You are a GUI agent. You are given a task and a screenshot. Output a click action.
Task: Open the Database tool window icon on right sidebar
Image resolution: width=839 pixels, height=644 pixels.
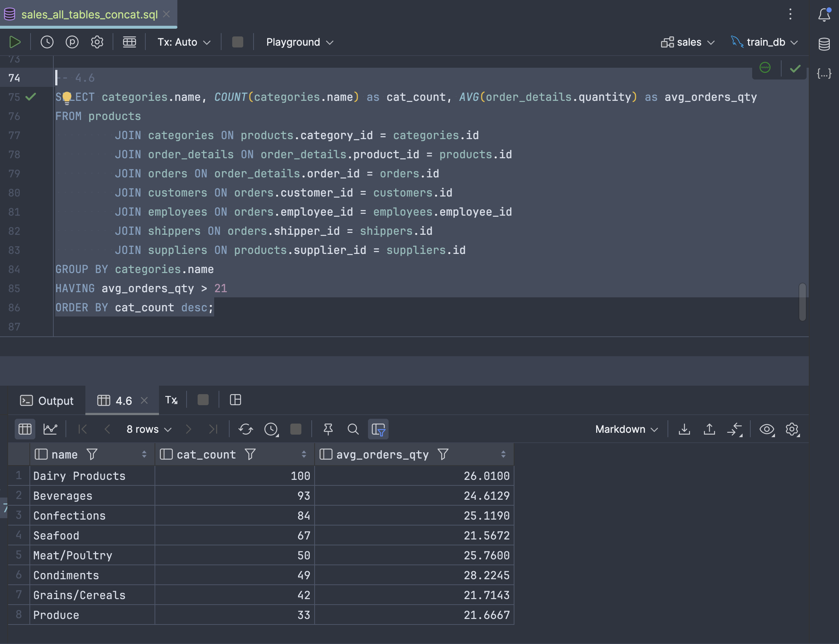coord(824,44)
